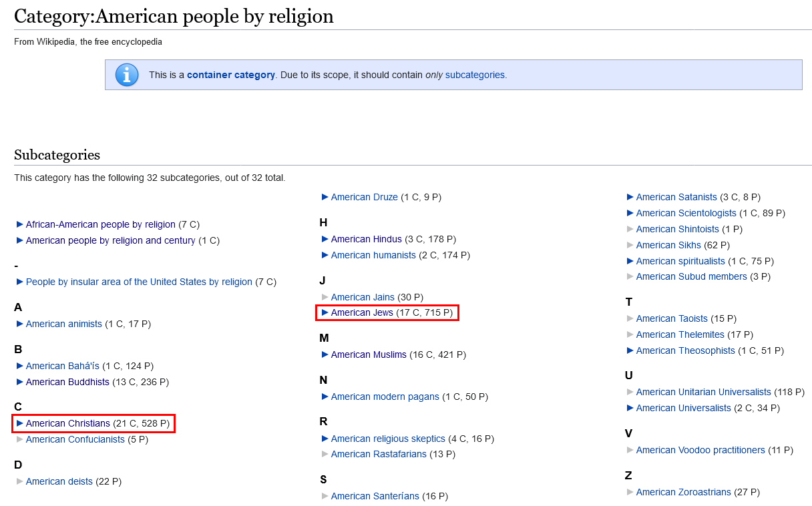Open the American Christians category link
Image resolution: width=812 pixels, height=506 pixels.
click(x=68, y=423)
